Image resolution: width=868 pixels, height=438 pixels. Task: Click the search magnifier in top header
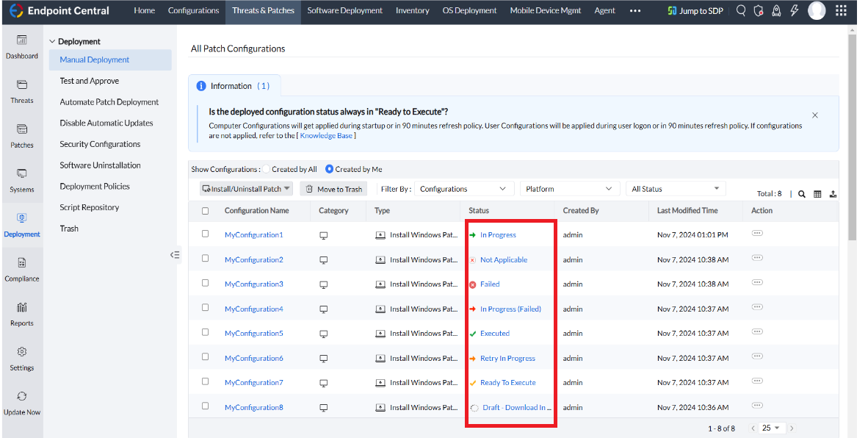point(741,10)
